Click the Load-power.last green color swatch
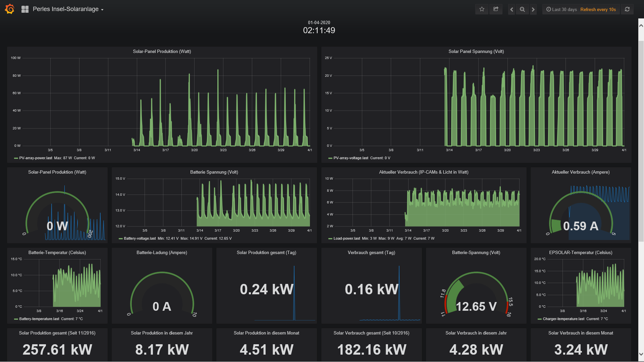Viewport: 644px width, 362px height. [x=330, y=239]
